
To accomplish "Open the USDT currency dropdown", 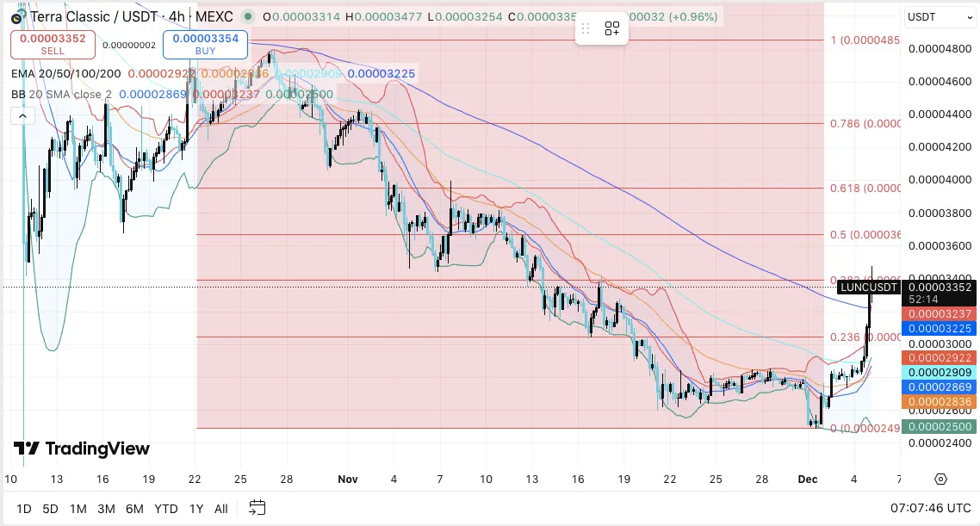I will click(x=939, y=15).
